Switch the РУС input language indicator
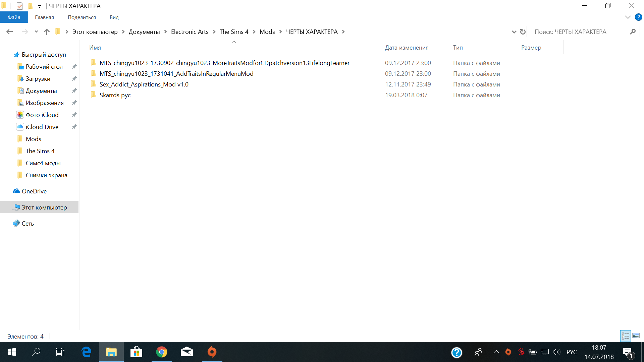Image resolution: width=644 pixels, height=362 pixels. [572, 352]
